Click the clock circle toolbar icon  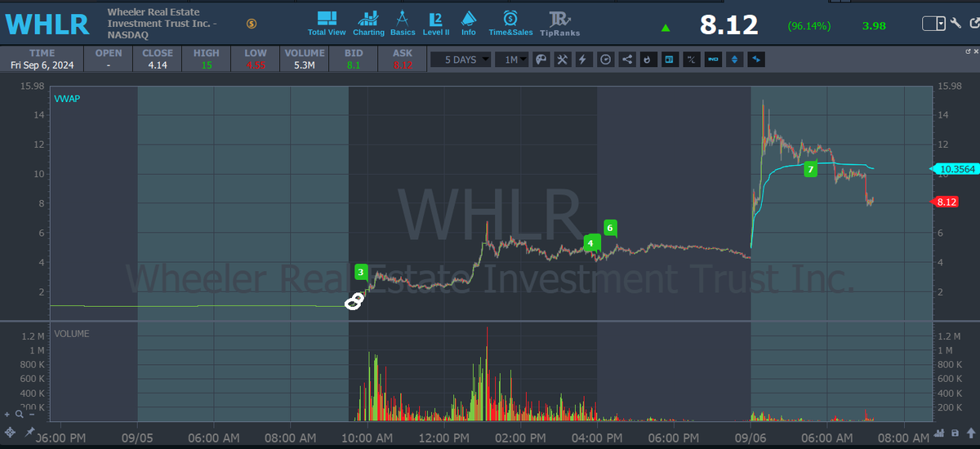605,59
